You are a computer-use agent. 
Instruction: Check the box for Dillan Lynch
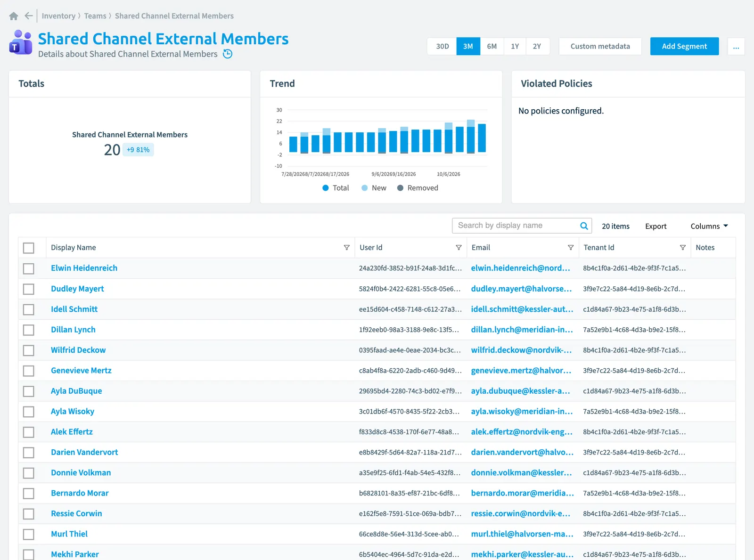pyautogui.click(x=29, y=330)
